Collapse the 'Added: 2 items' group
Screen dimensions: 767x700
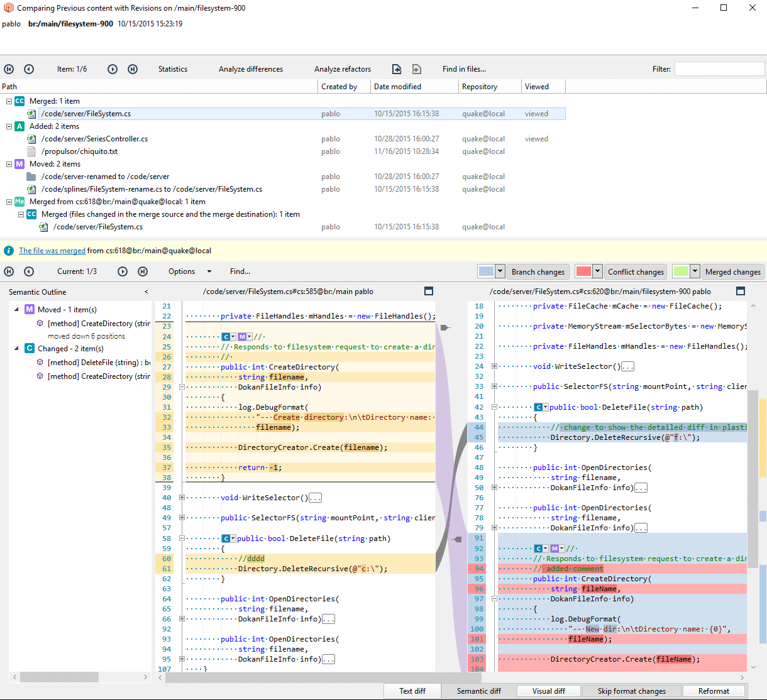click(9, 126)
